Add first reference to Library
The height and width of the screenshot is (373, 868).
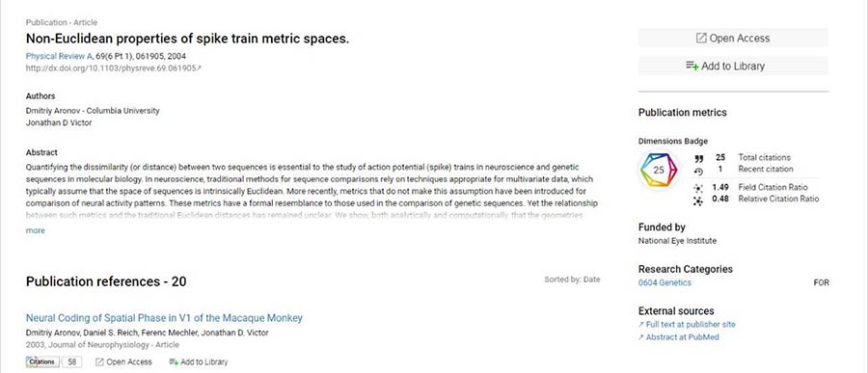(198, 362)
